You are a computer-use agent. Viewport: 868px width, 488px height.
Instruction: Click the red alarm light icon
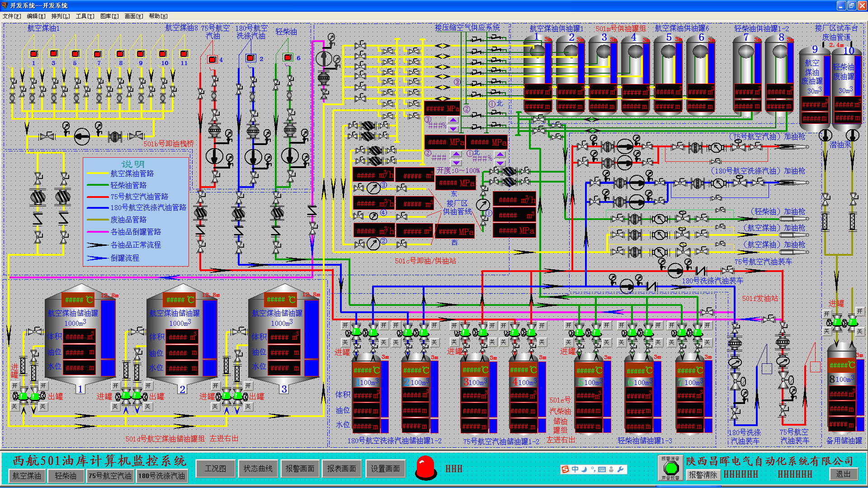click(425, 468)
